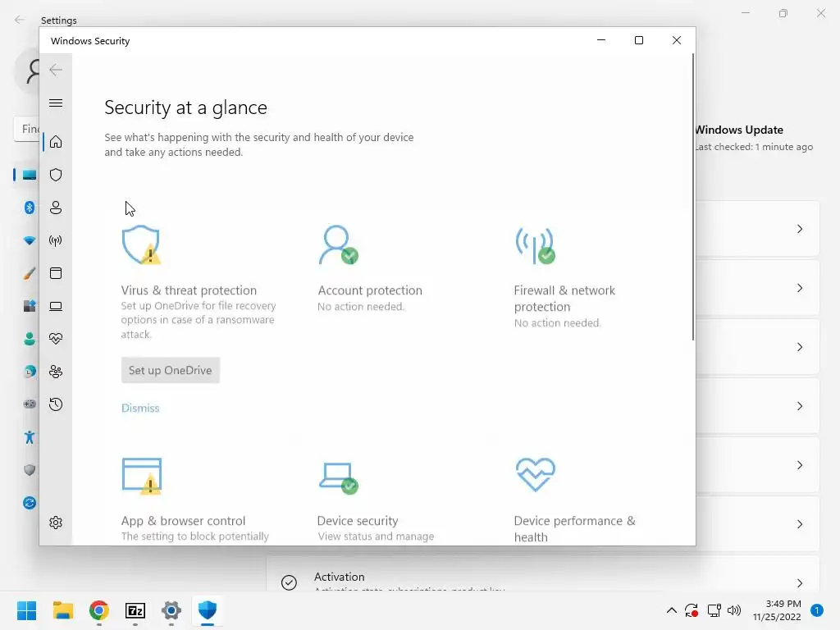Open File Explorer from taskbar
The width and height of the screenshot is (840, 630).
(x=63, y=610)
